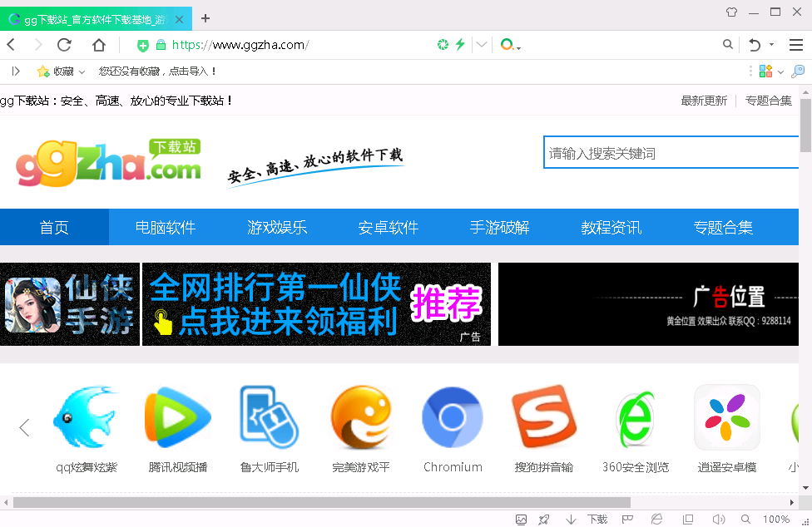Viewport: 812px width, 527px height.
Task: Select the gg下载站 browser tab
Action: click(x=96, y=19)
